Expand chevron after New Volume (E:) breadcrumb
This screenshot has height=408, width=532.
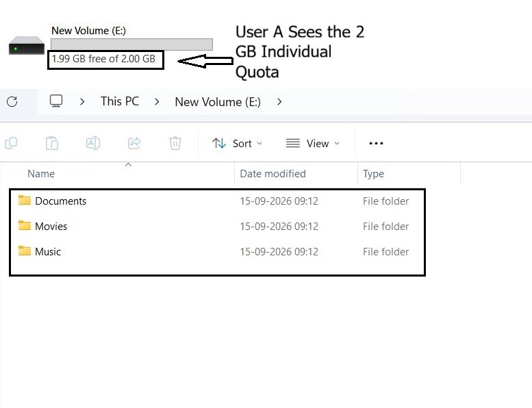(x=279, y=101)
